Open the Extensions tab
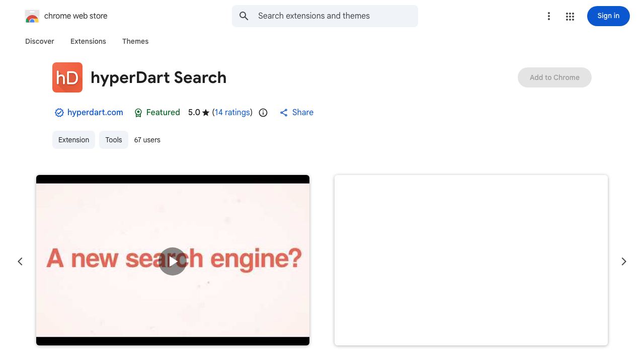The image size is (644, 362). (88, 41)
